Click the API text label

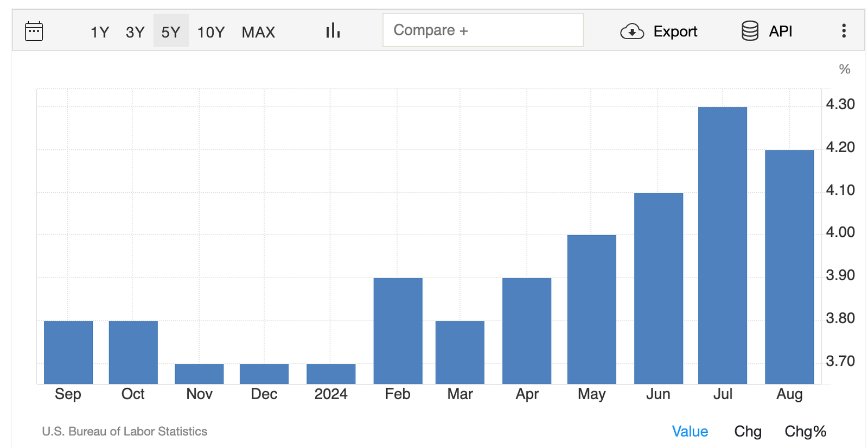click(x=780, y=31)
